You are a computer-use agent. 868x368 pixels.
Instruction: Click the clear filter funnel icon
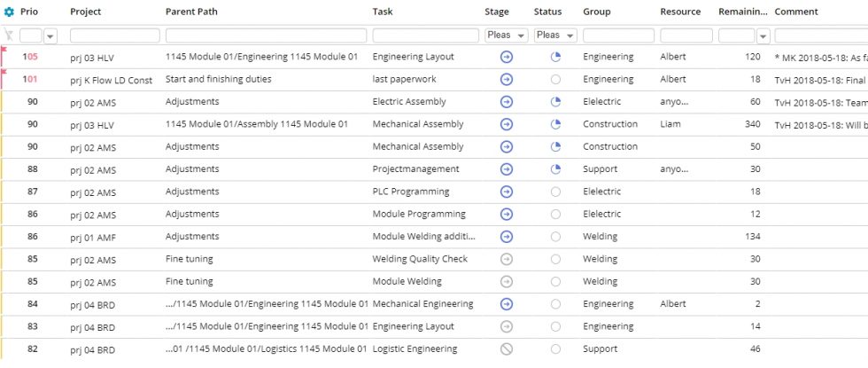[9, 35]
